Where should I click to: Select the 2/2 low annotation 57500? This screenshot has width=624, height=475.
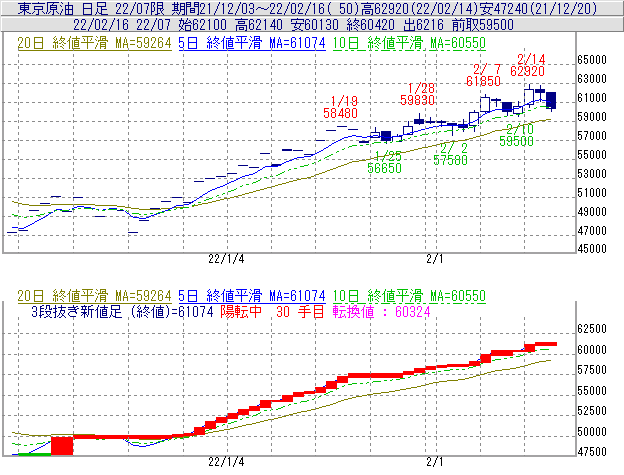click(x=451, y=159)
